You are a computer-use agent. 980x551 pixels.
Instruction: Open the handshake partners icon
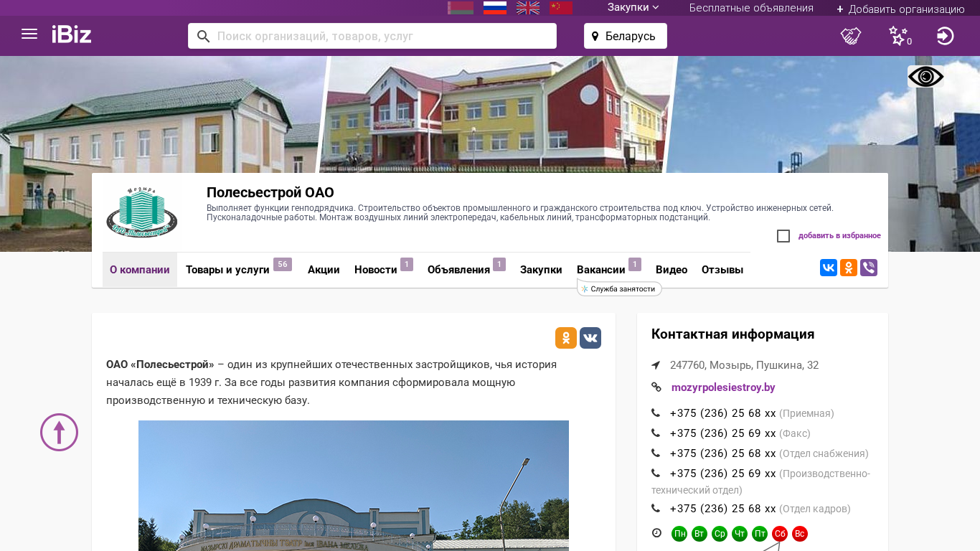851,36
